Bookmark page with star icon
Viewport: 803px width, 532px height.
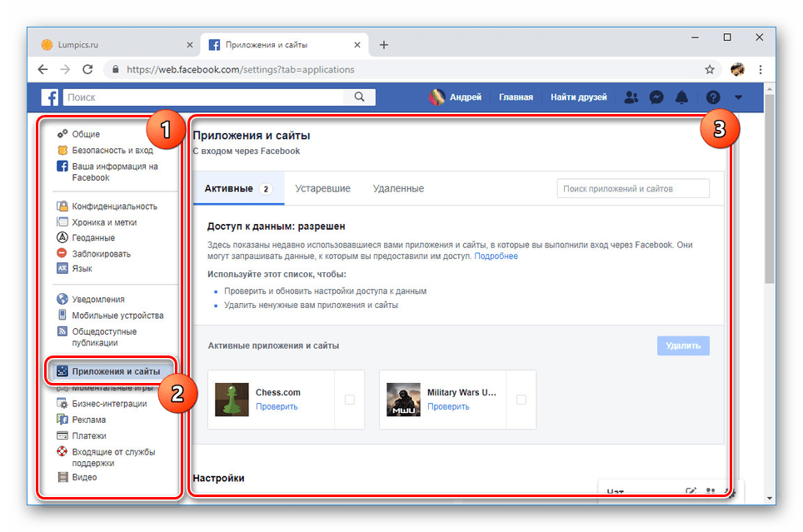click(x=710, y=70)
